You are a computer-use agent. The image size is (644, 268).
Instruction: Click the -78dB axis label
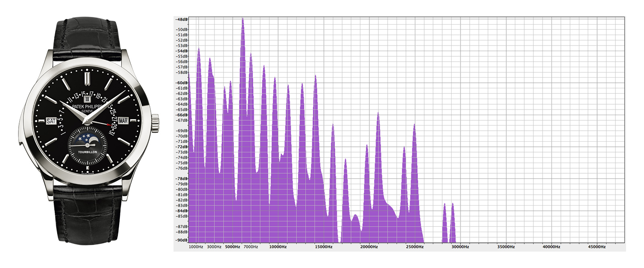182,178
